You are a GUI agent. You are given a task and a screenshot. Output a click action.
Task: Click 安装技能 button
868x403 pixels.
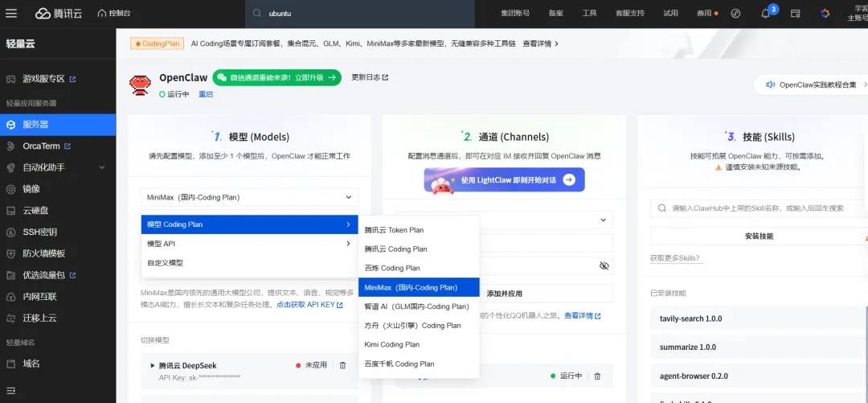(759, 236)
